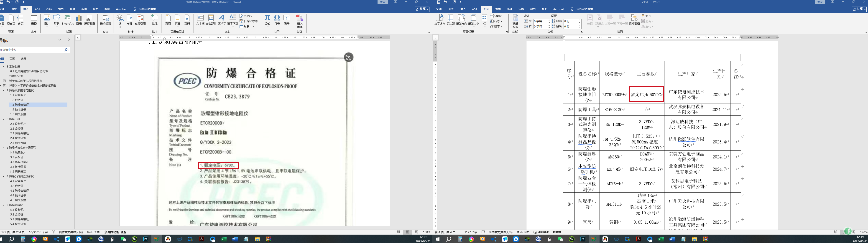Click the 图表 chart icon

click(79, 20)
